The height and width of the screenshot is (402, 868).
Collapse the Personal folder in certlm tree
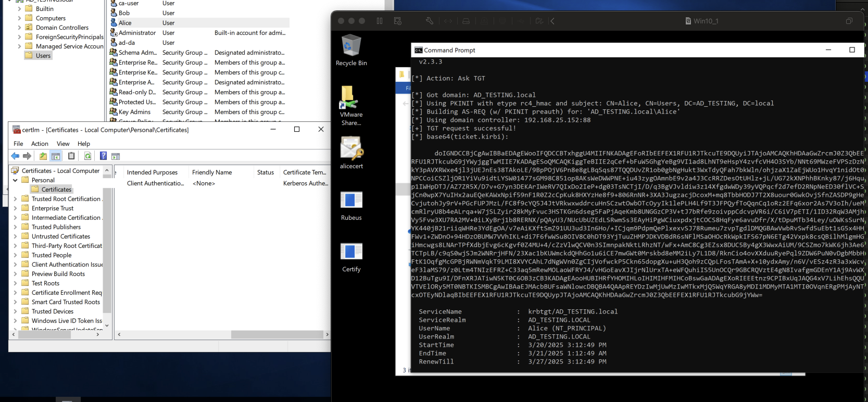coord(15,180)
